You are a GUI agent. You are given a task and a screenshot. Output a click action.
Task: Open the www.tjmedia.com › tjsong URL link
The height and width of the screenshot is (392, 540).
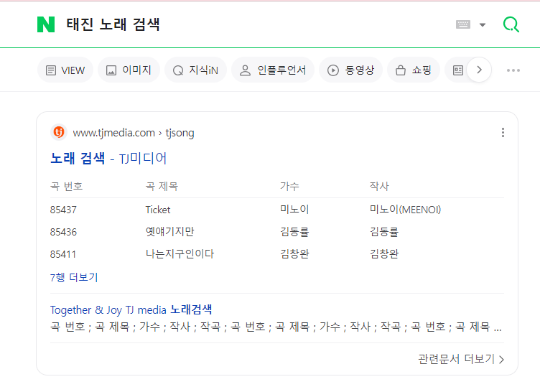point(134,133)
